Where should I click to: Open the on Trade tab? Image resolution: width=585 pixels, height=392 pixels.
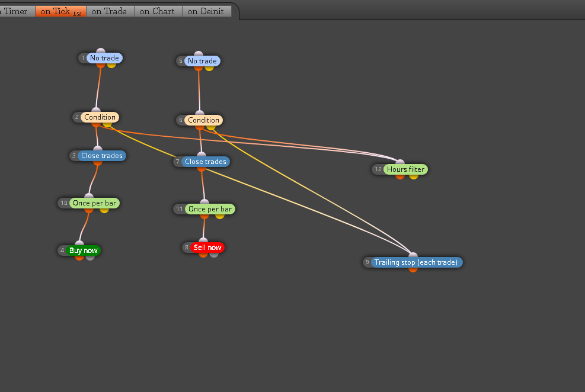coord(110,11)
